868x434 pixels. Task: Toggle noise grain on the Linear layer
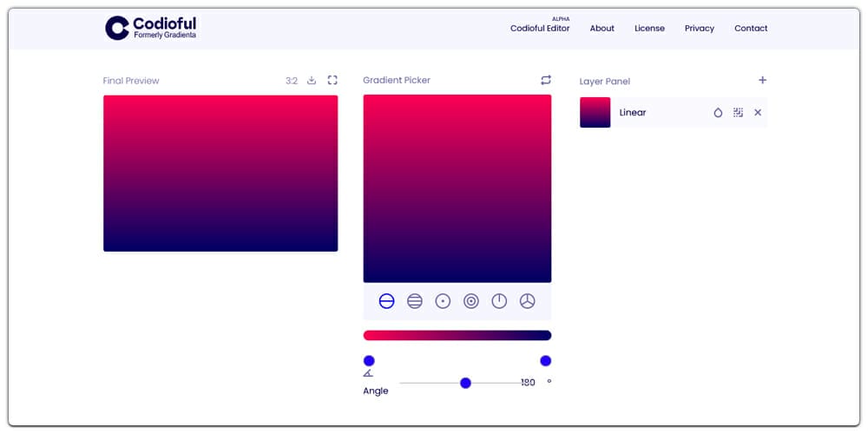pos(738,113)
